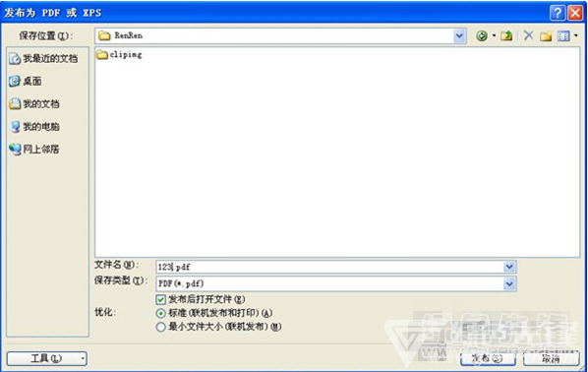Go to 桌面 location

[26, 81]
